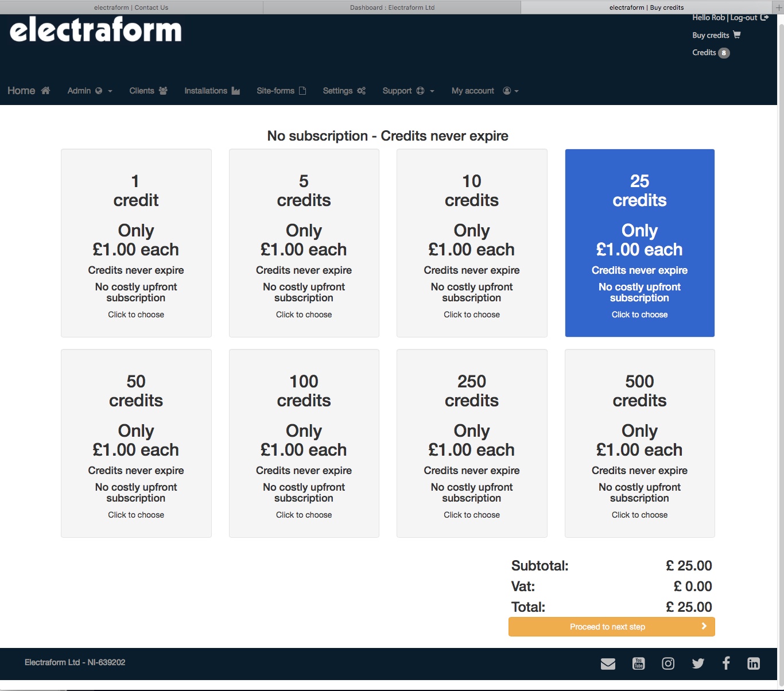
Task: Click the Hello Rob greeting text
Action: tap(709, 17)
